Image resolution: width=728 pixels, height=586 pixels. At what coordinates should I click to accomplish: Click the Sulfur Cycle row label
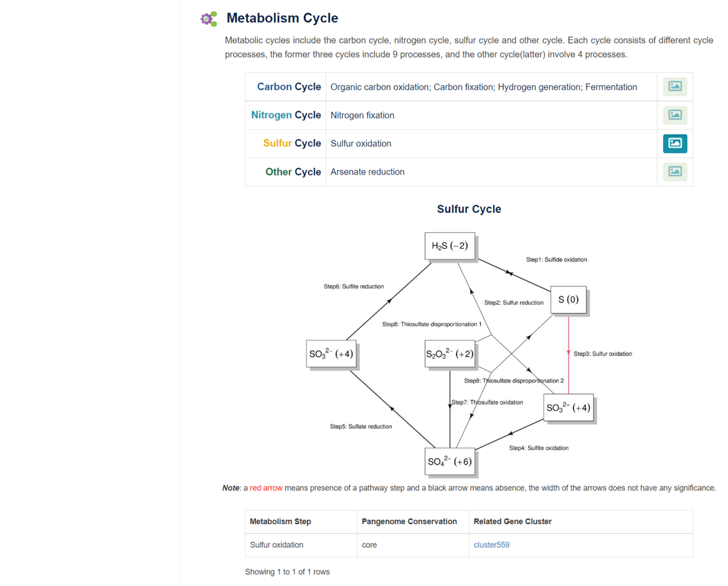point(292,143)
